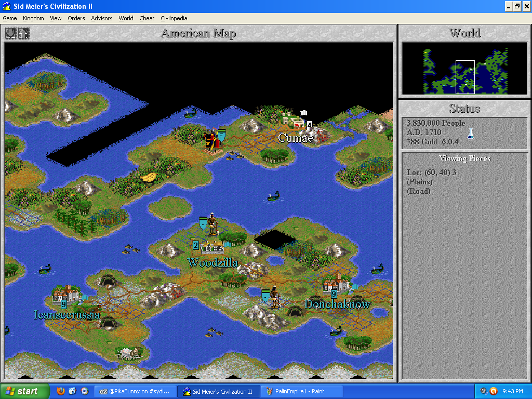The image size is (532, 399).
Task: Click the science beaker icon in Status
Action: tap(471, 134)
